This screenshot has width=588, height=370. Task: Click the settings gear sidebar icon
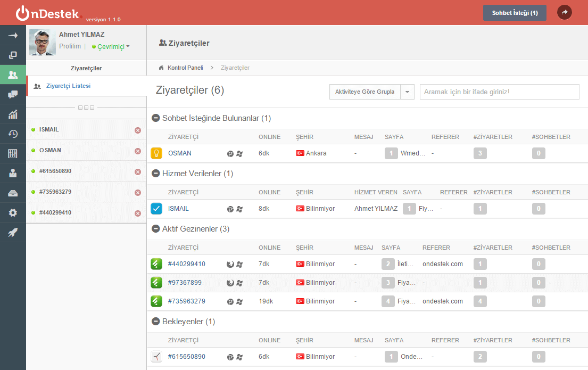point(13,213)
